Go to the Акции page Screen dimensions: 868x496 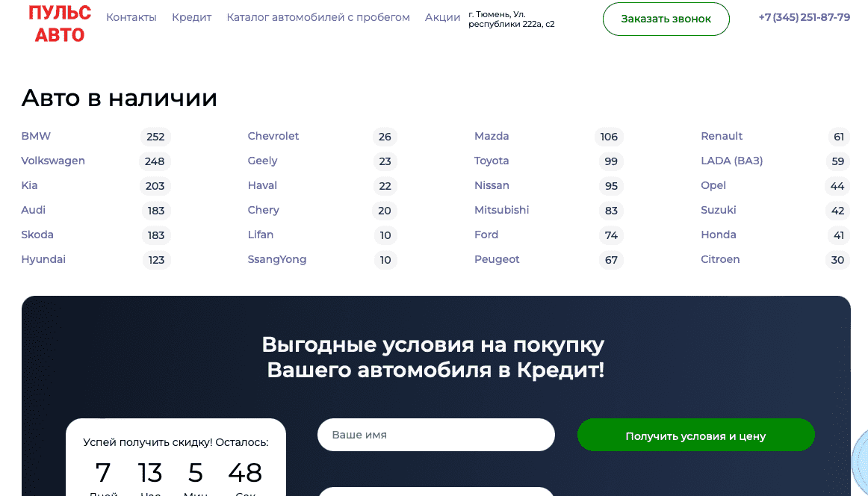tap(442, 17)
